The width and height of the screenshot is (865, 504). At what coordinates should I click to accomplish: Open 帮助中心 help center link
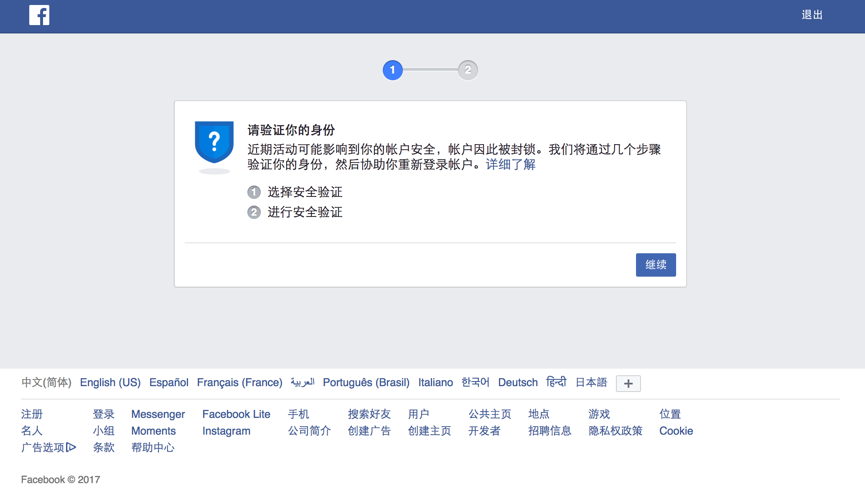(153, 448)
